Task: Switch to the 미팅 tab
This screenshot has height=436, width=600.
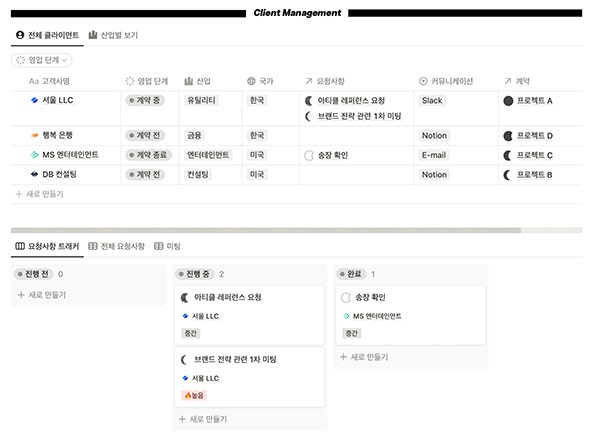Action: (168, 246)
